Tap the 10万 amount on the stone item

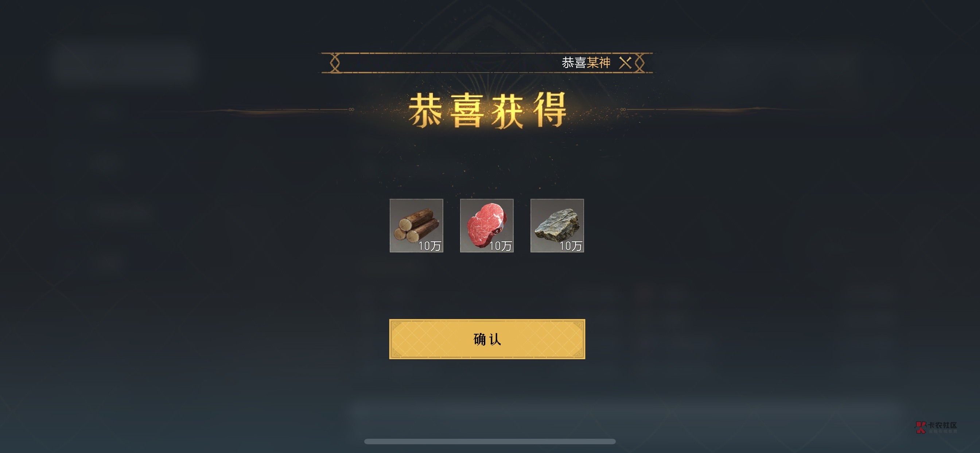[x=570, y=246]
